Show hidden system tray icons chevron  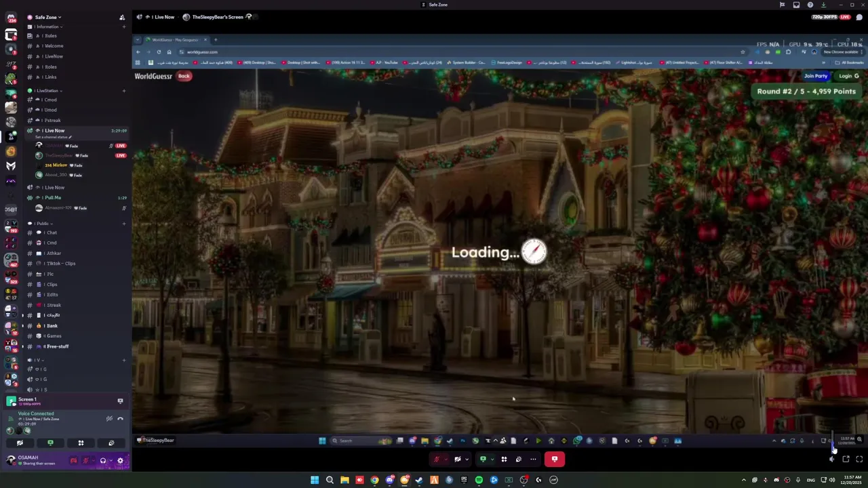pos(744,480)
